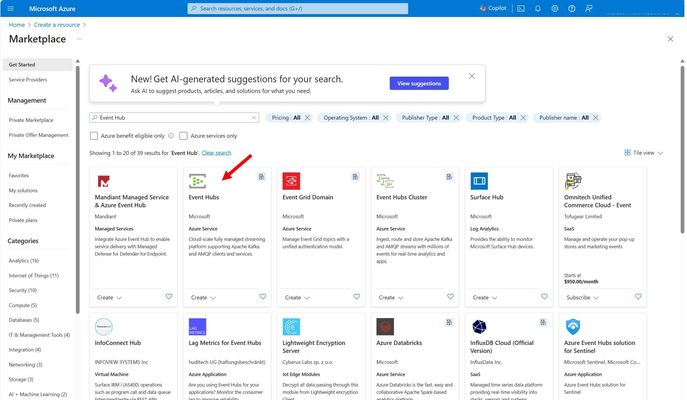Remove the Publisher name : All filter
Viewport: 687px width, 400px height.
(595, 118)
